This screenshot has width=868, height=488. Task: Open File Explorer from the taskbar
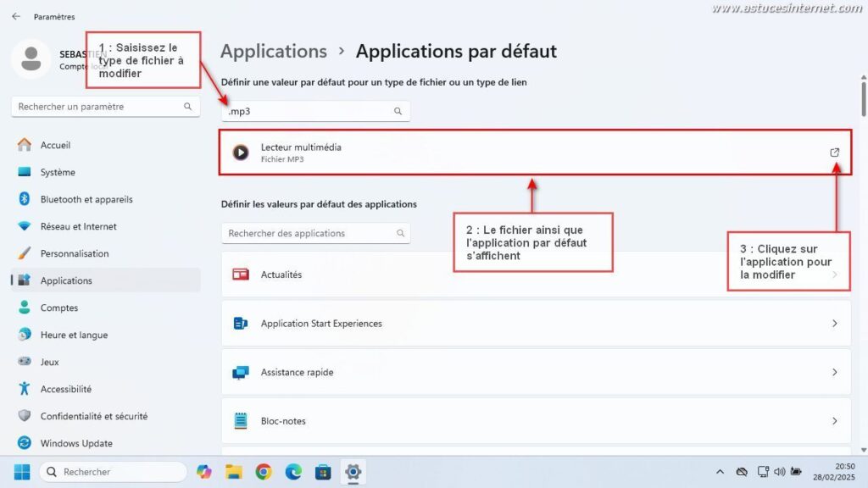(233, 472)
